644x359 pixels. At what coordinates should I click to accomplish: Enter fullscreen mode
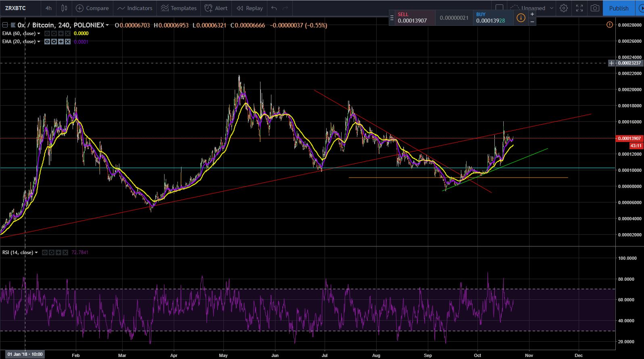tap(579, 8)
